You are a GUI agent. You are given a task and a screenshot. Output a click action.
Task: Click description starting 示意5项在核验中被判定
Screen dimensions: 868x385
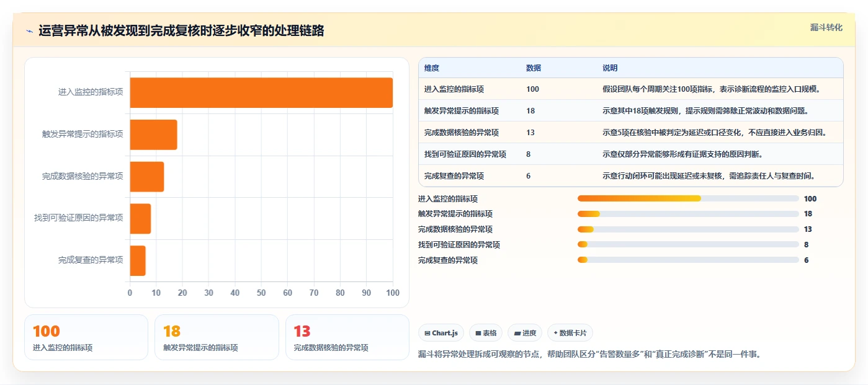(715, 133)
